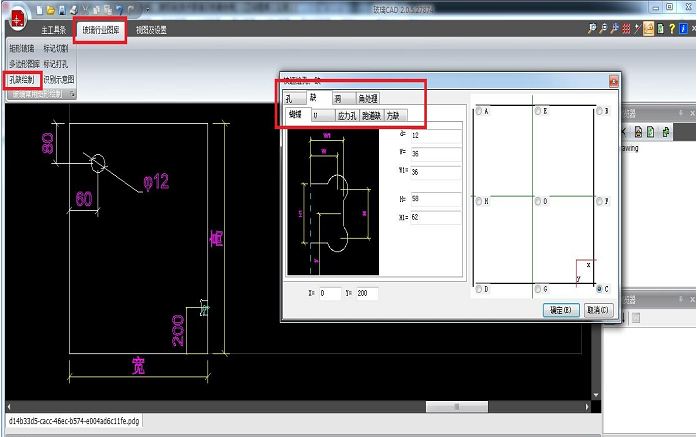Switch to the 角处理 tab
This screenshot has height=437, width=697.
point(368,98)
